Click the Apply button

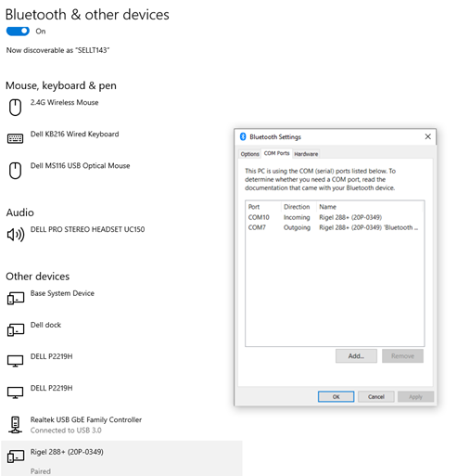pos(415,397)
